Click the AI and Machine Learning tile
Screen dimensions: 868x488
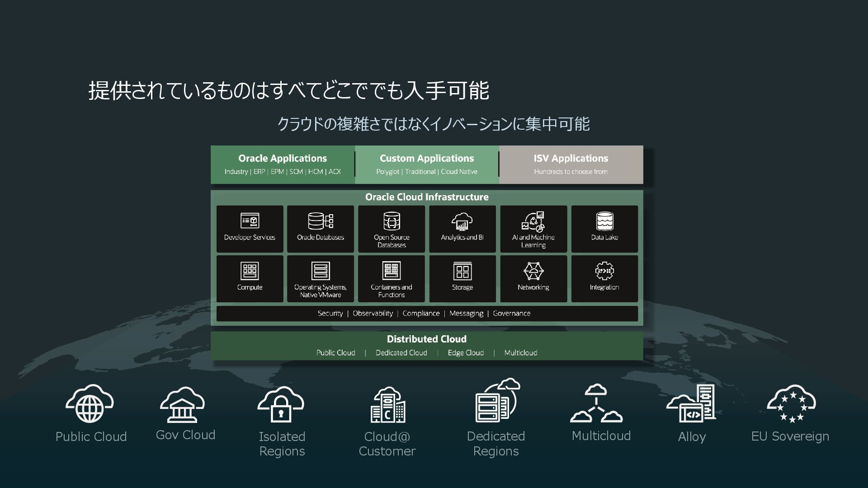533,229
